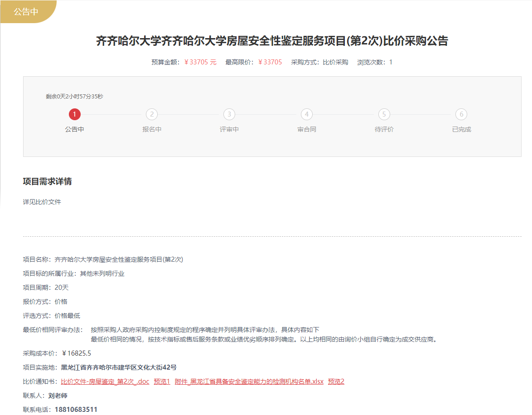Open 比价文件-房屋鉴定_第2次_.doc attachment
The image size is (532, 415).
(x=105, y=381)
